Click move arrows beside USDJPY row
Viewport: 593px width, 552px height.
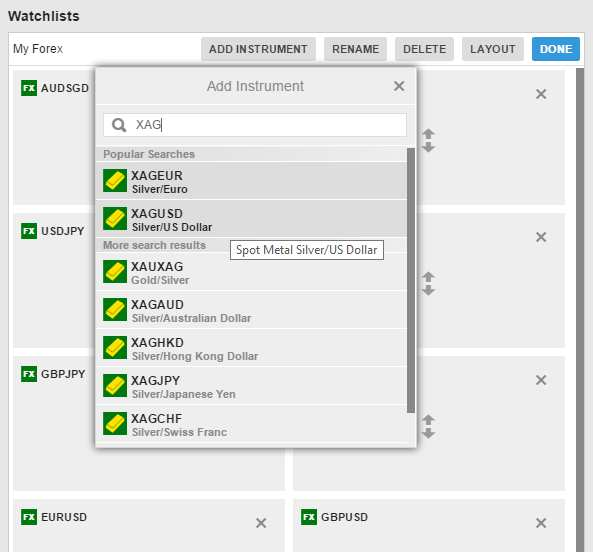pos(428,284)
